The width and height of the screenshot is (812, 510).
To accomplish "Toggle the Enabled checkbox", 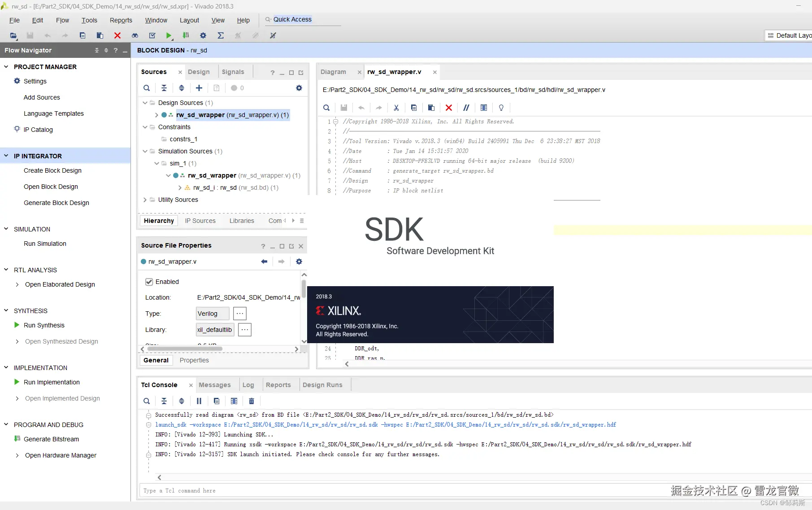I will point(149,282).
